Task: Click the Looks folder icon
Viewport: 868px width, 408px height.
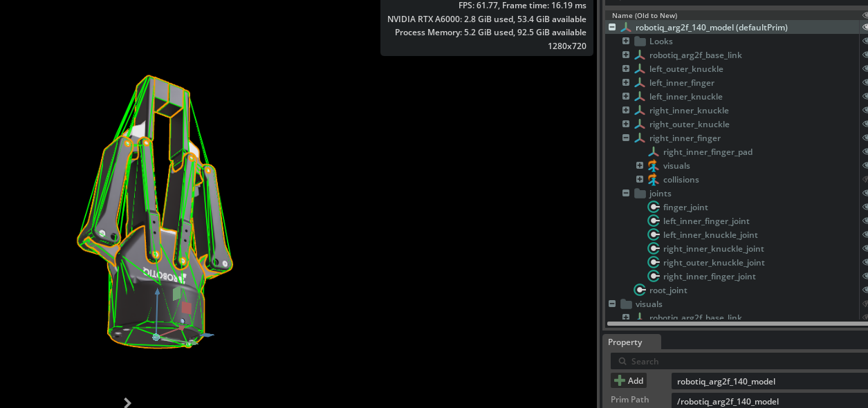Action: (640, 41)
